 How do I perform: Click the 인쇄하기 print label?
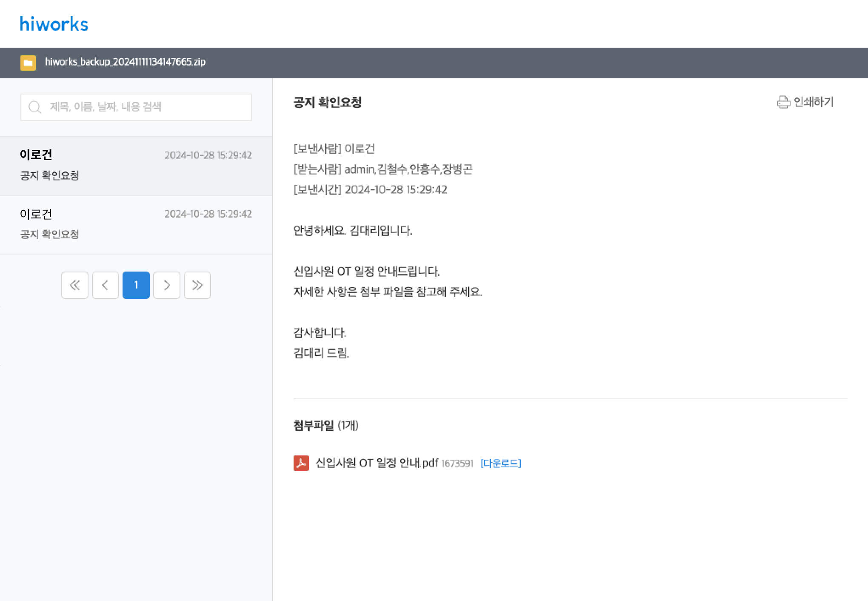pyautogui.click(x=814, y=102)
